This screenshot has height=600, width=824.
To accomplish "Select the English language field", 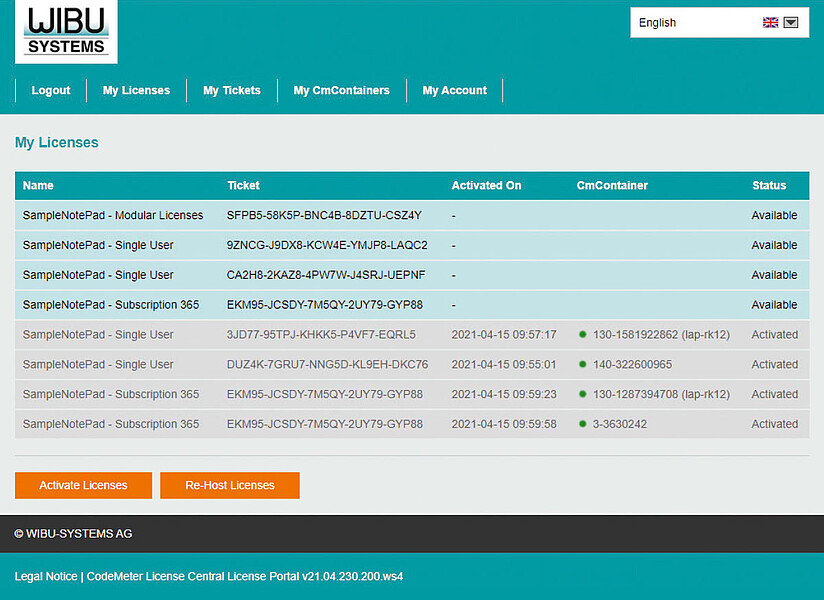I will 719,22.
